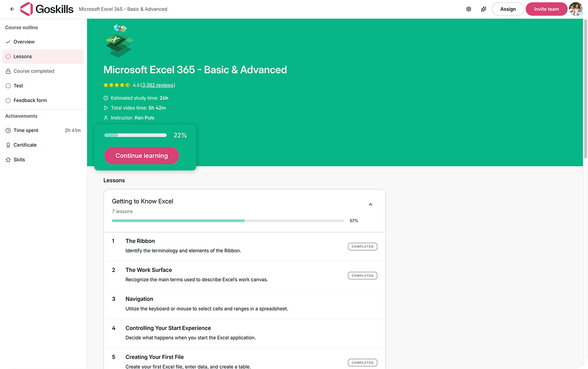This screenshot has width=588, height=369.
Task: View Time spent achievement
Action: coord(43,130)
